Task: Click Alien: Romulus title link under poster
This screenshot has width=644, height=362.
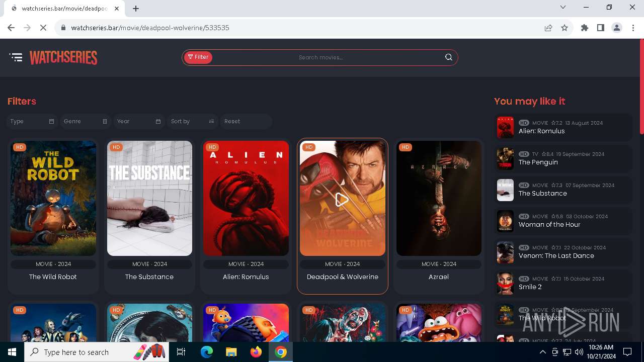Action: coord(246,277)
